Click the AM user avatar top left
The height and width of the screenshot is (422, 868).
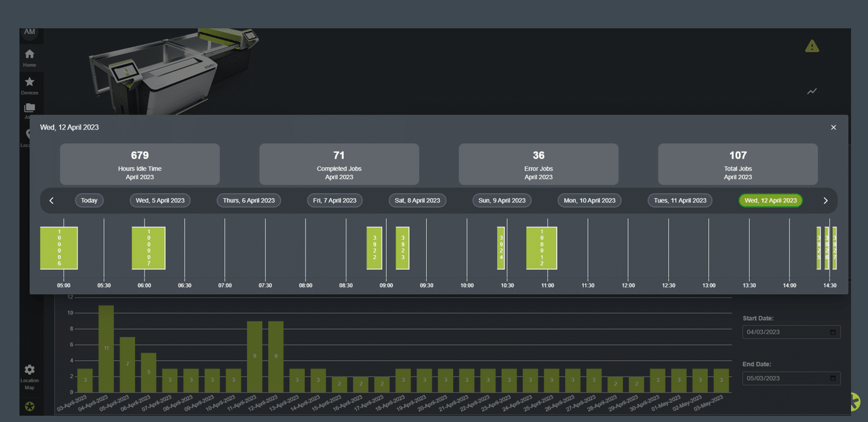29,31
